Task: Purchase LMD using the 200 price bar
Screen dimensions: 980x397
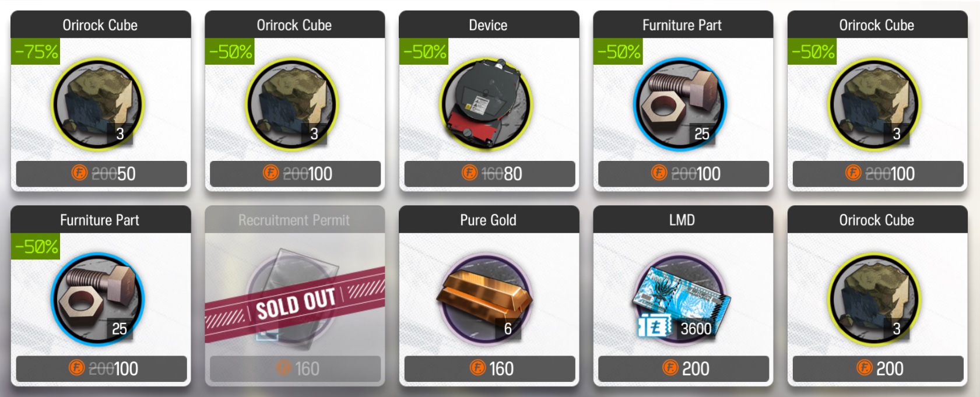Action: click(684, 368)
